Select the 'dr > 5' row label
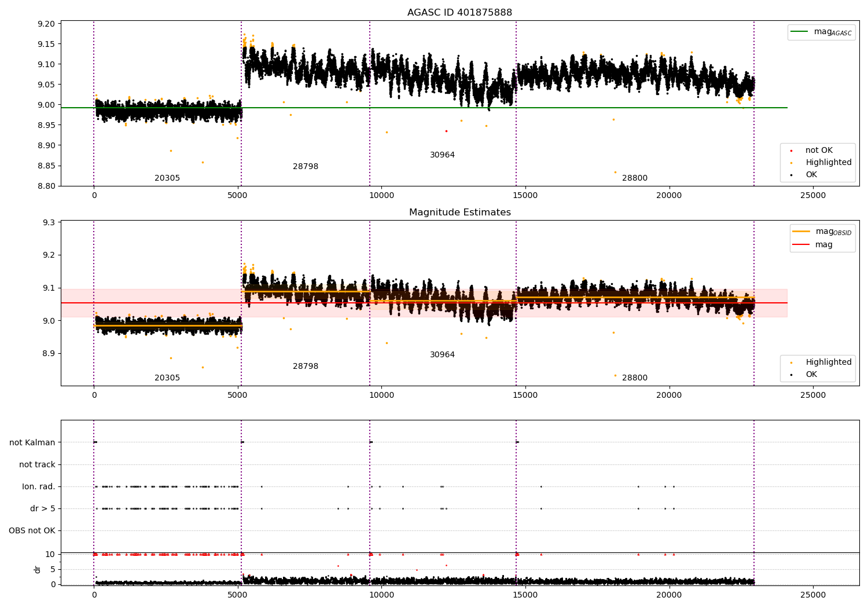Image resolution: width=868 pixels, height=608 pixels. tap(43, 509)
